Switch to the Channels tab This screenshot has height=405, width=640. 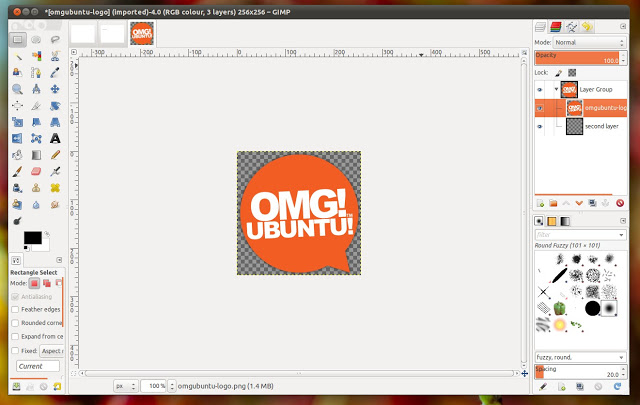(x=556, y=27)
